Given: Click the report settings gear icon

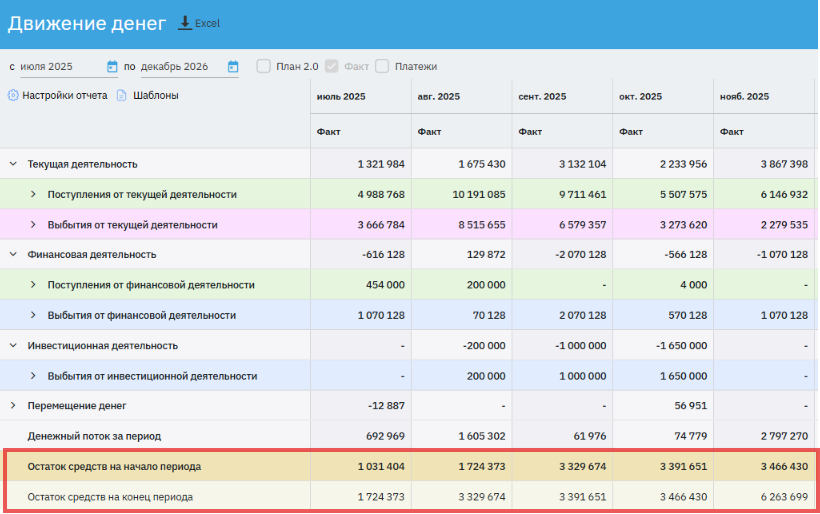Looking at the screenshot, I should (x=13, y=96).
